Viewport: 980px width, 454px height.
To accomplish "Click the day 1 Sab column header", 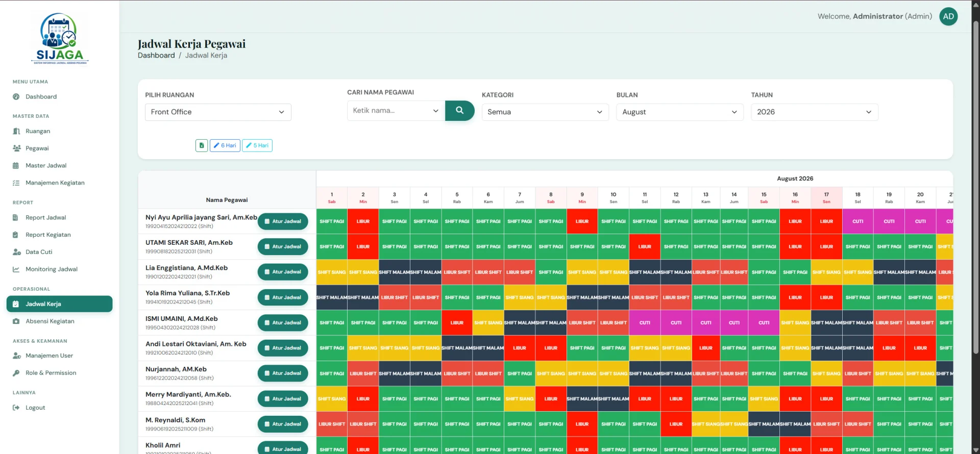I will pyautogui.click(x=332, y=198).
